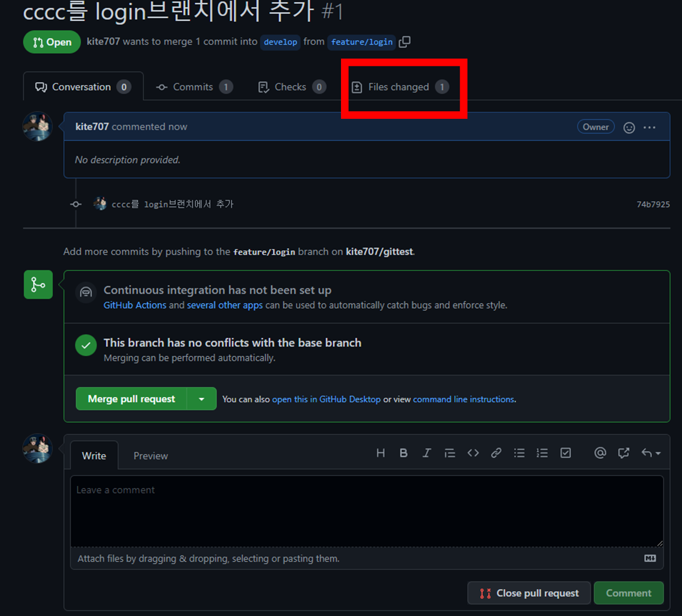
Task: Open kite707 avatar beside the top comment
Action: (x=37, y=126)
